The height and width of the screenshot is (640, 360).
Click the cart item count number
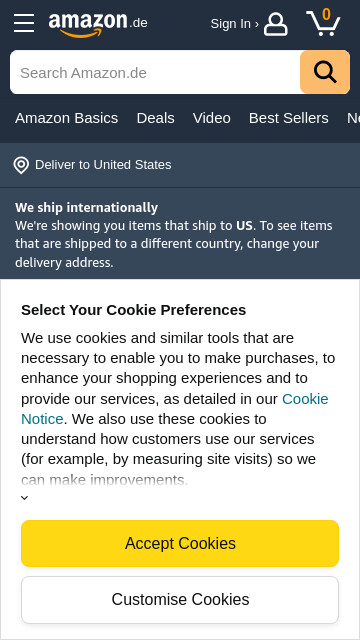pos(326,14)
